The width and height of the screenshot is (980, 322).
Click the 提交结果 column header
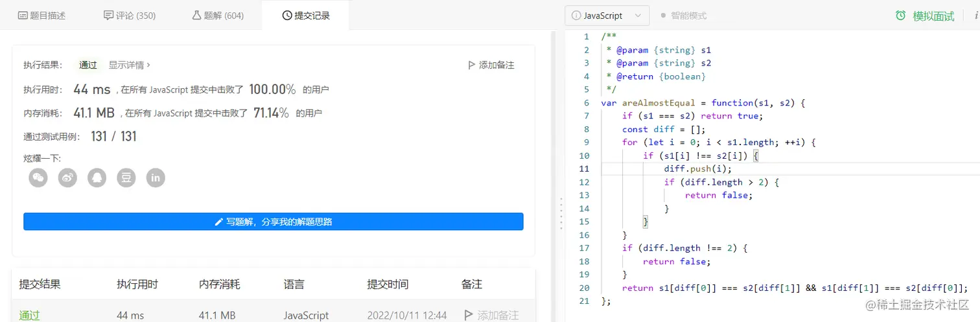(x=40, y=284)
